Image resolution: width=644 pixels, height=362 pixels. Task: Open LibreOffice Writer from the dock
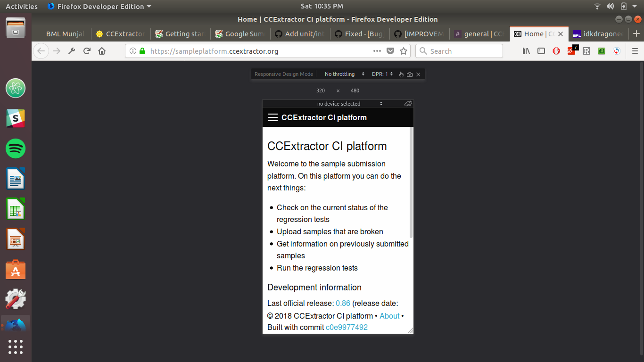tap(16, 179)
